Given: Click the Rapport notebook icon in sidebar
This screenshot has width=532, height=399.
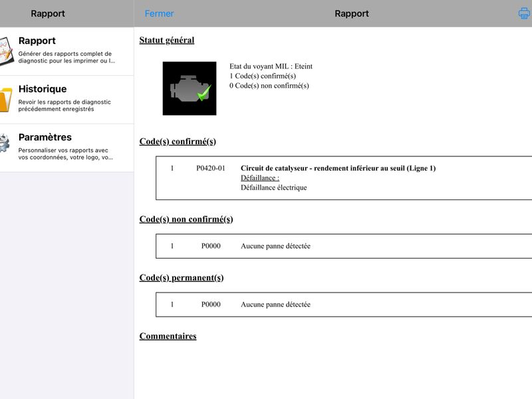Looking at the screenshot, I should [x=6, y=51].
